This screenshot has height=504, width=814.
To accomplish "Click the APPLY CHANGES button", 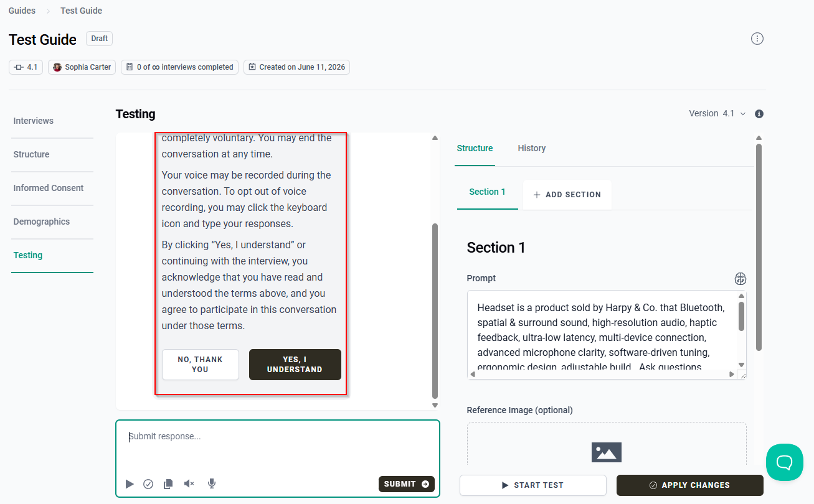I will [x=690, y=485].
